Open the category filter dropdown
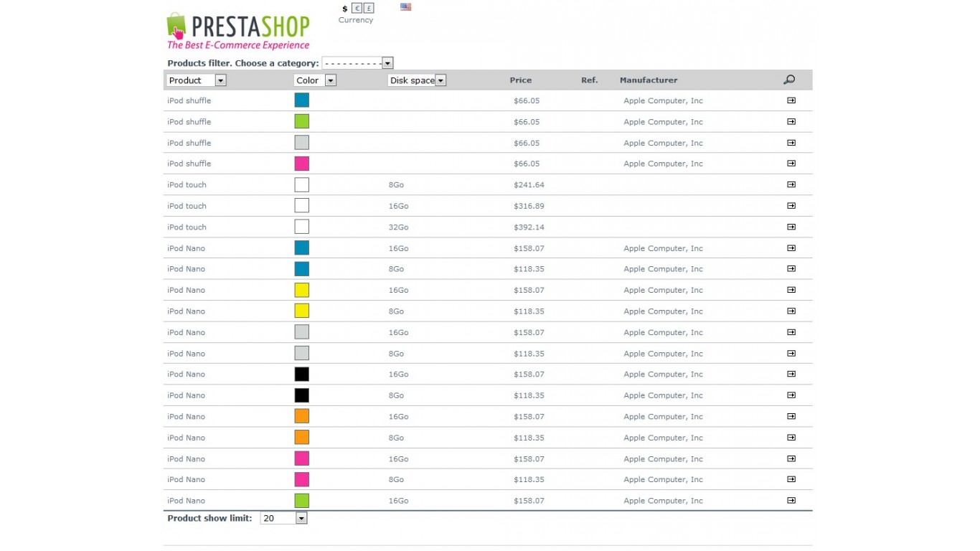Image resolution: width=980 pixels, height=551 pixels. [357, 63]
